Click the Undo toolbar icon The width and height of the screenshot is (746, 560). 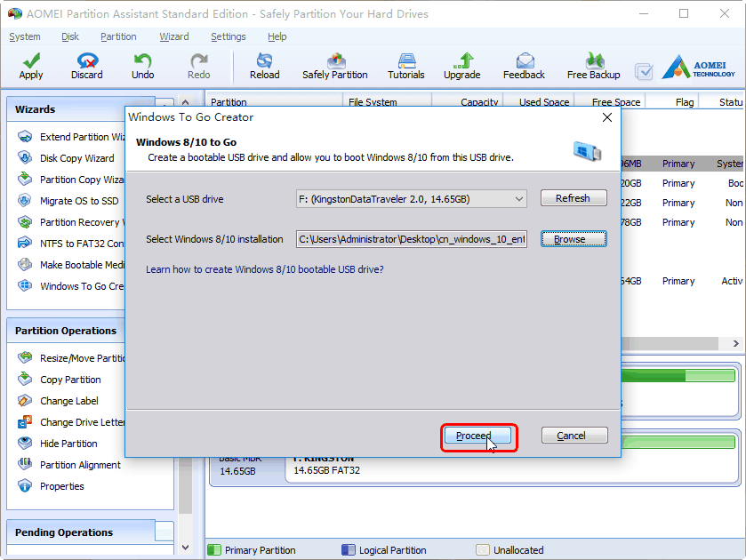(x=143, y=66)
